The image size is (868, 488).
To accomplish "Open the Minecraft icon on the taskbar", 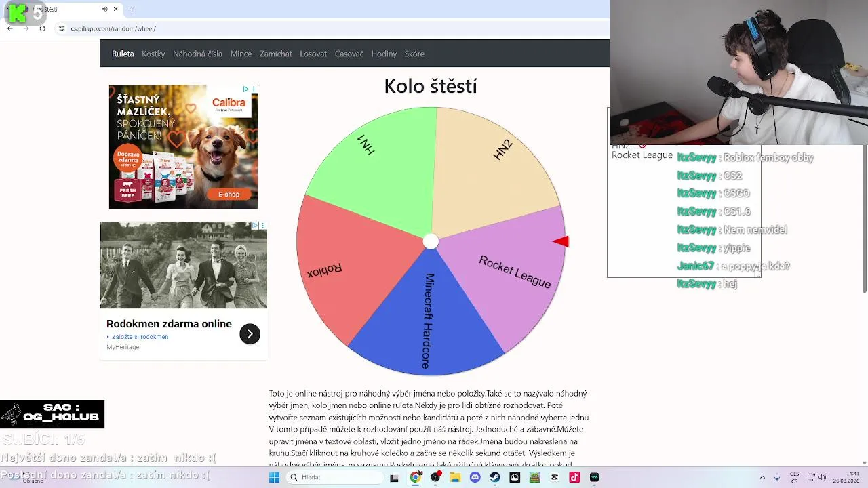I will tap(534, 477).
